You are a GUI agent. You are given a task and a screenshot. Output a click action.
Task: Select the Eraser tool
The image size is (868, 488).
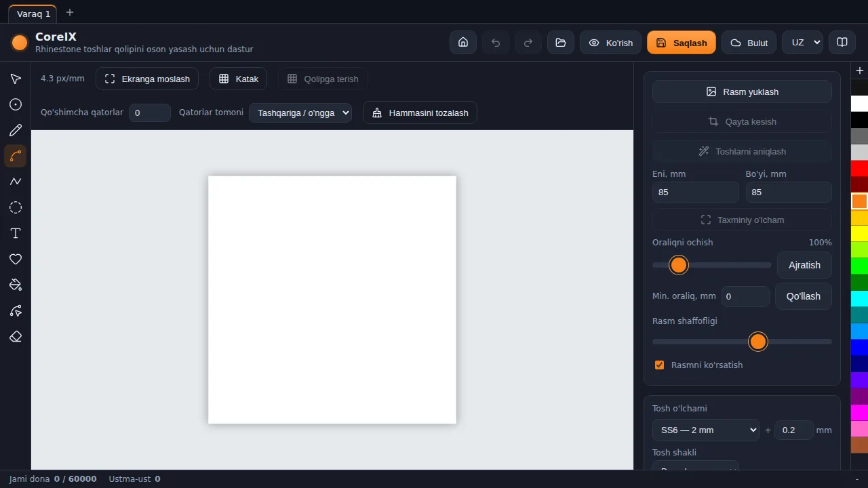point(16,336)
